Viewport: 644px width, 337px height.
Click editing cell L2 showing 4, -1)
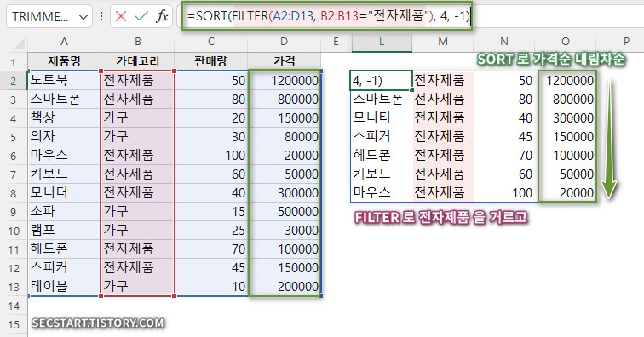point(382,81)
